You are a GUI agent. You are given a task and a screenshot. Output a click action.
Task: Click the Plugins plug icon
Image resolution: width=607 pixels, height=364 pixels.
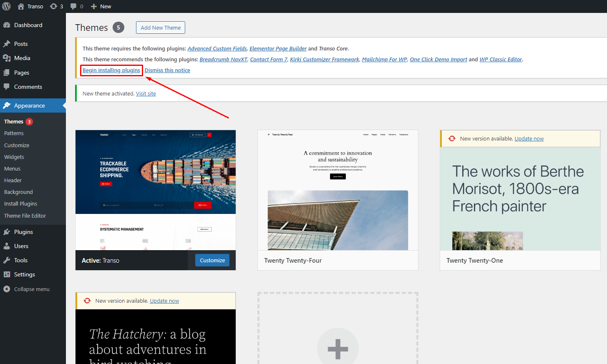click(x=7, y=232)
